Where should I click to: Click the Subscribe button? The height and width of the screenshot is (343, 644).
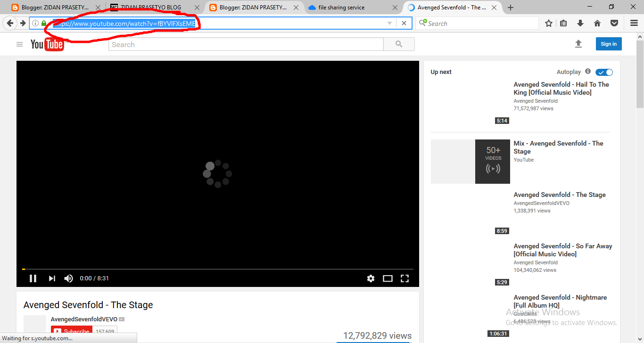(72, 332)
